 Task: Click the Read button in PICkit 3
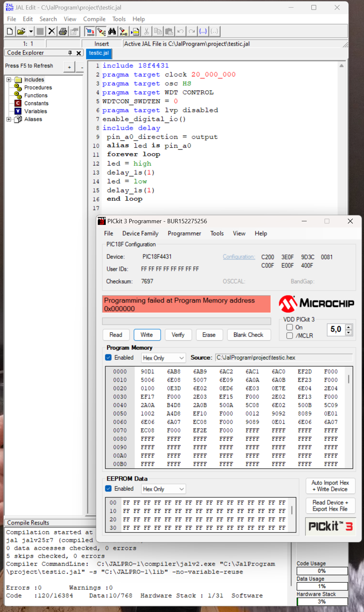(116, 335)
